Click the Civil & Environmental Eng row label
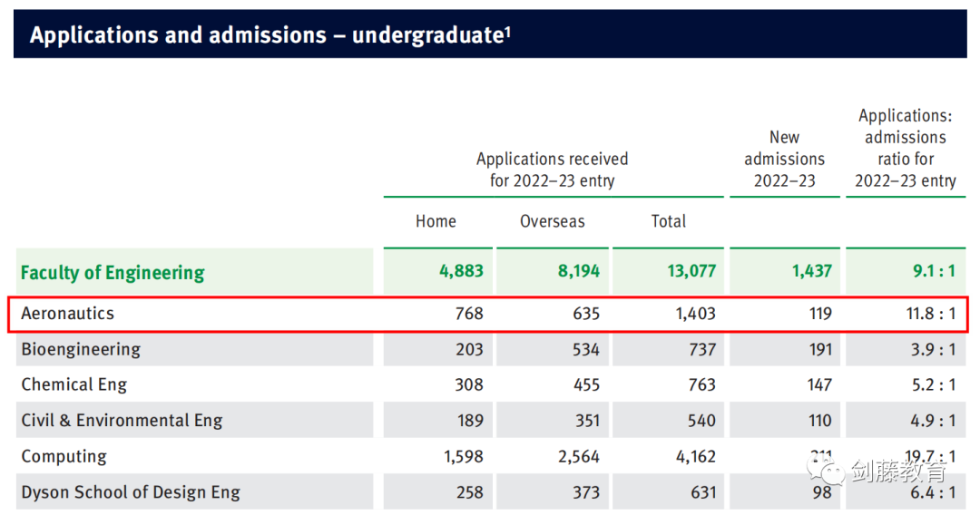The height and width of the screenshot is (515, 980). [x=122, y=421]
